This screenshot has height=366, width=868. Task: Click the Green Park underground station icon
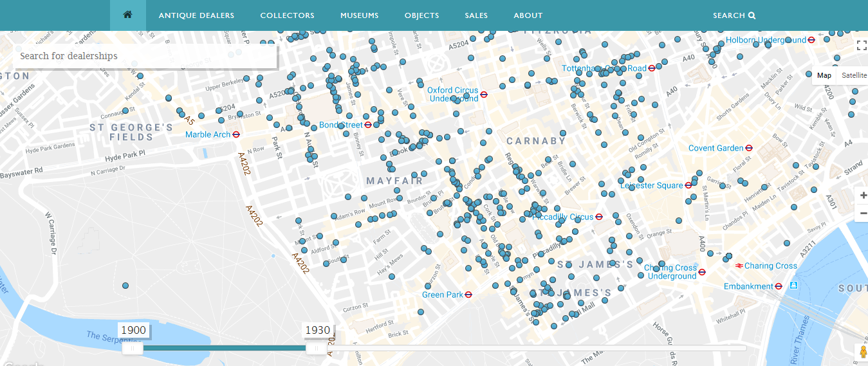tap(469, 295)
